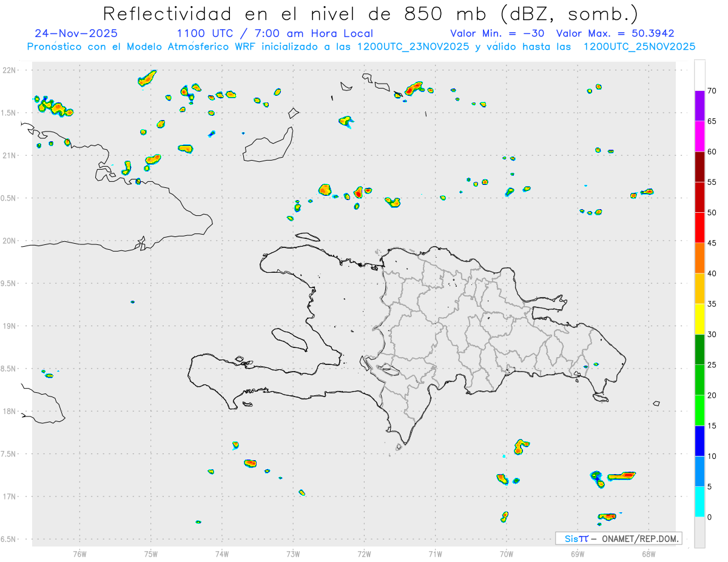Click the longitude axis label "76W"
This screenshot has height=562, width=728.
79,554
